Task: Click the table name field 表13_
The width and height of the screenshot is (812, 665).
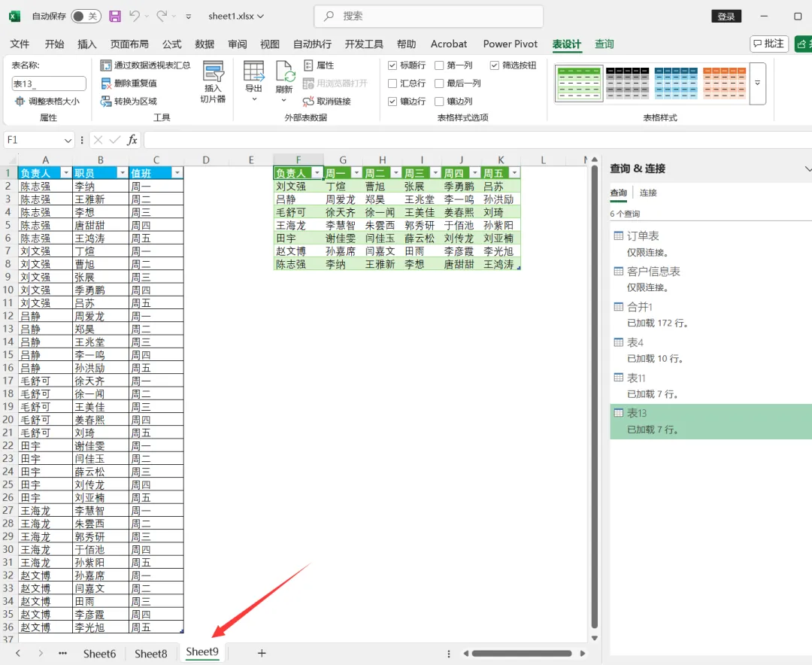Action: pyautogui.click(x=49, y=84)
